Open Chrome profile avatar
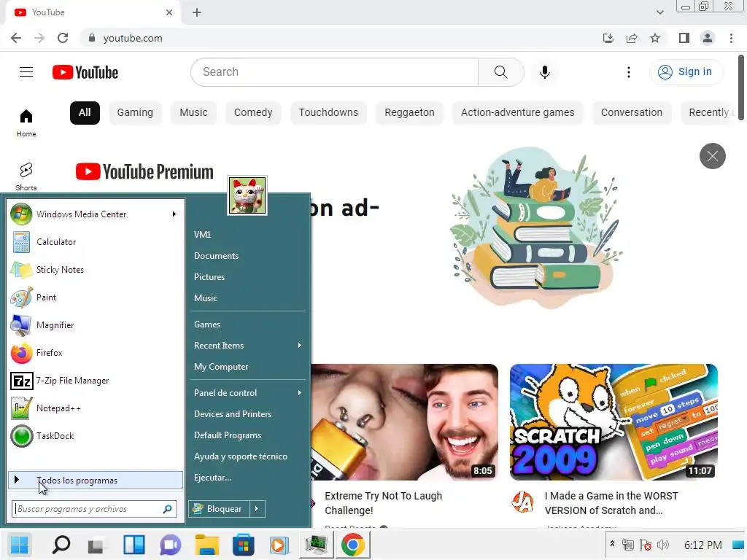 coord(708,38)
